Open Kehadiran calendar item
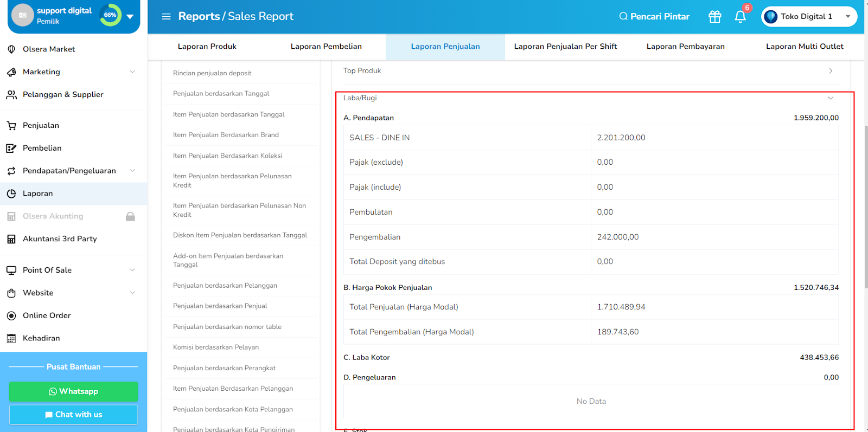Viewport: 868px width, 432px height. pyautogui.click(x=41, y=338)
